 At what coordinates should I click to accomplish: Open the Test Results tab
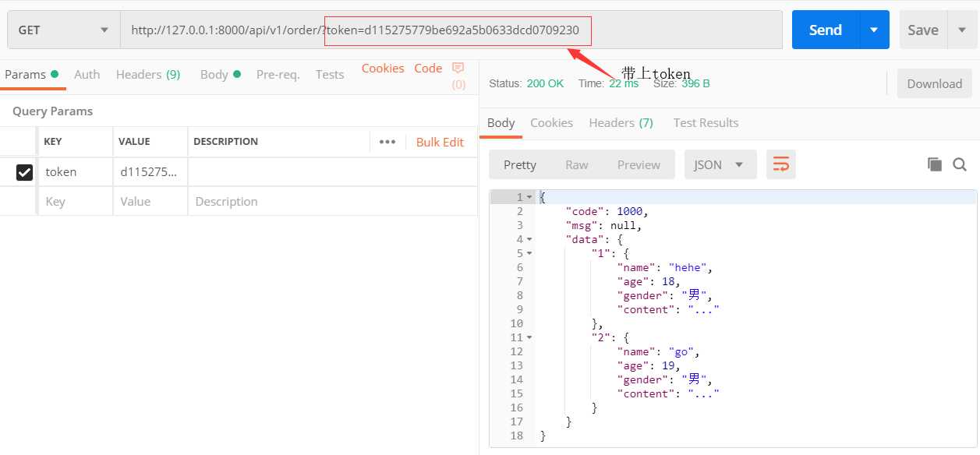[x=706, y=123]
